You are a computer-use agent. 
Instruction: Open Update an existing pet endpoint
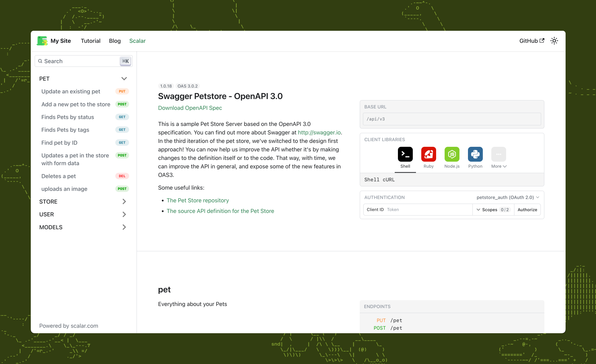[85, 91]
